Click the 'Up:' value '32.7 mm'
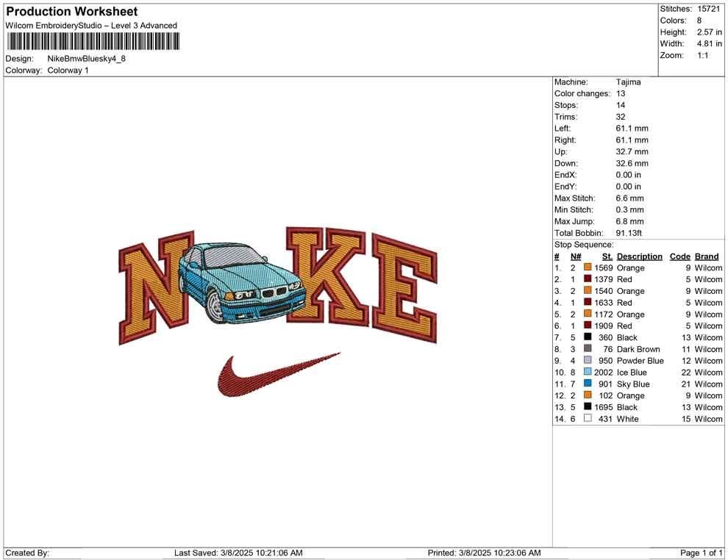The height and width of the screenshot is (560, 728). pyautogui.click(x=632, y=151)
